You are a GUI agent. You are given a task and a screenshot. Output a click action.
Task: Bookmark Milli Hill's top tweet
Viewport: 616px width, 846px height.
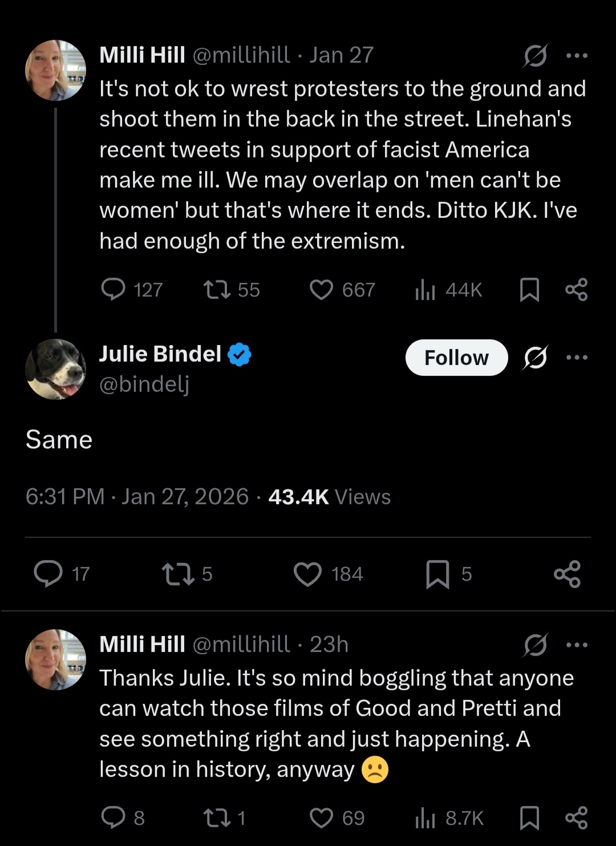pos(529,289)
